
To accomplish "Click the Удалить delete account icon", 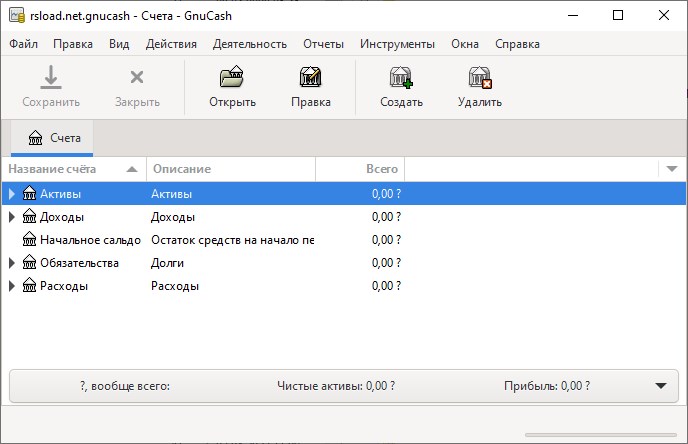I will [480, 77].
